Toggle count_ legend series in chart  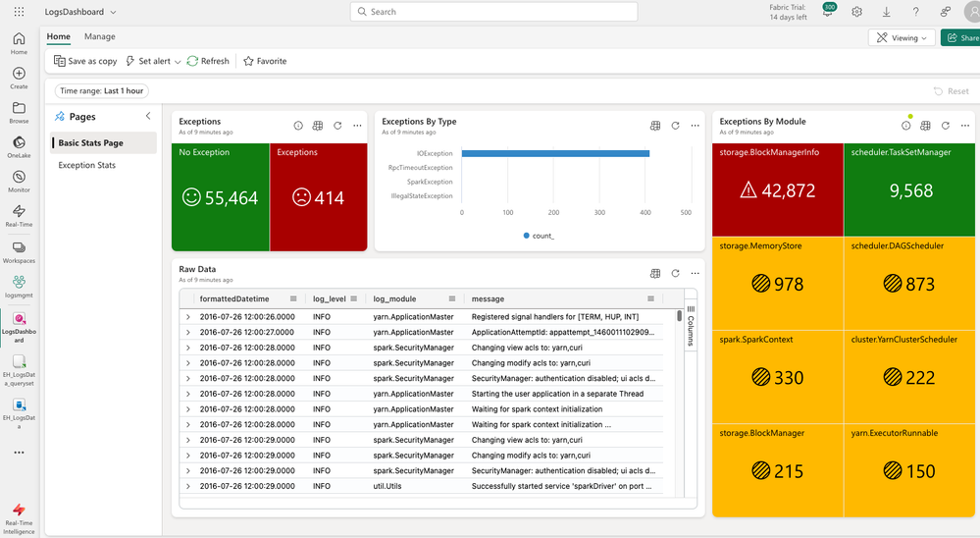coord(539,236)
